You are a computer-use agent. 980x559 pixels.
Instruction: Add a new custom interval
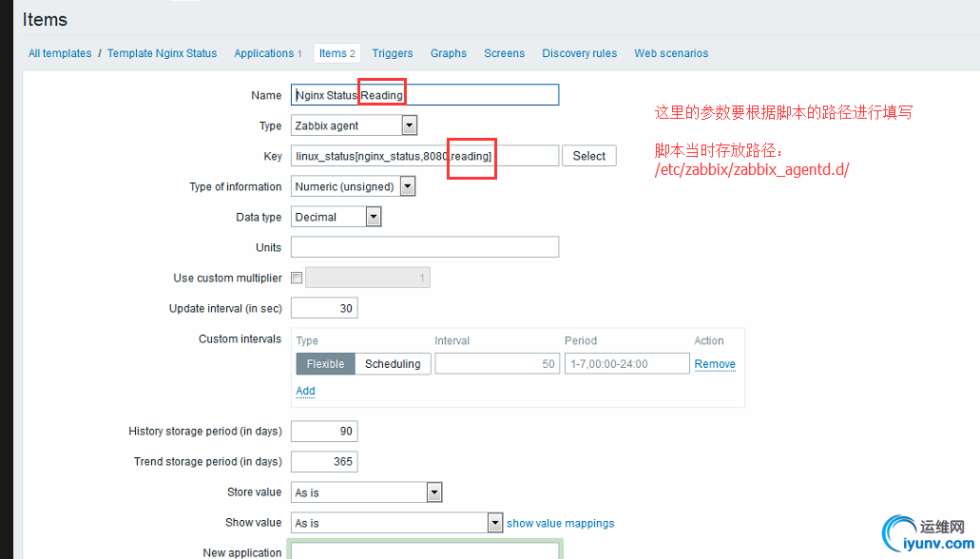[306, 391]
